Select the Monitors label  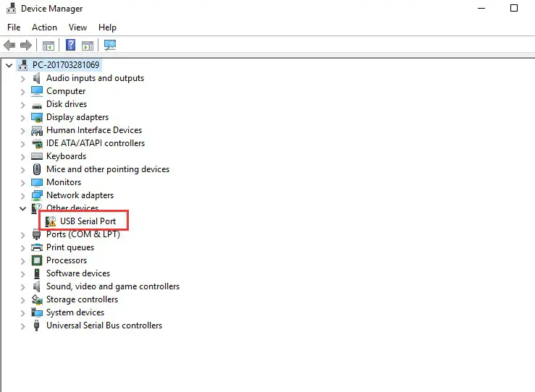coord(64,182)
